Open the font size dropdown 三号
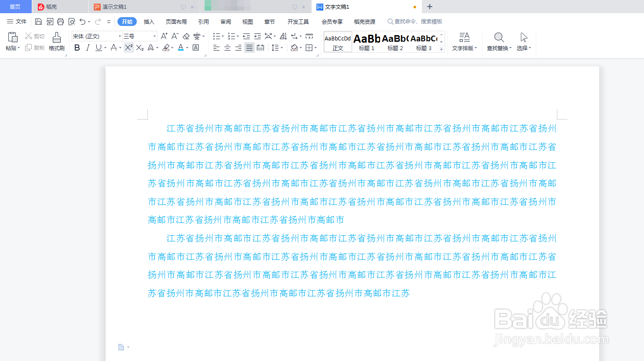The height and width of the screenshot is (361, 644). (x=154, y=36)
